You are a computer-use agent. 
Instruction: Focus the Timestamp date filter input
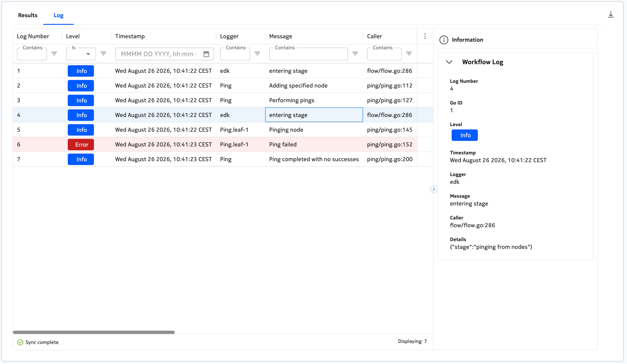pos(159,54)
